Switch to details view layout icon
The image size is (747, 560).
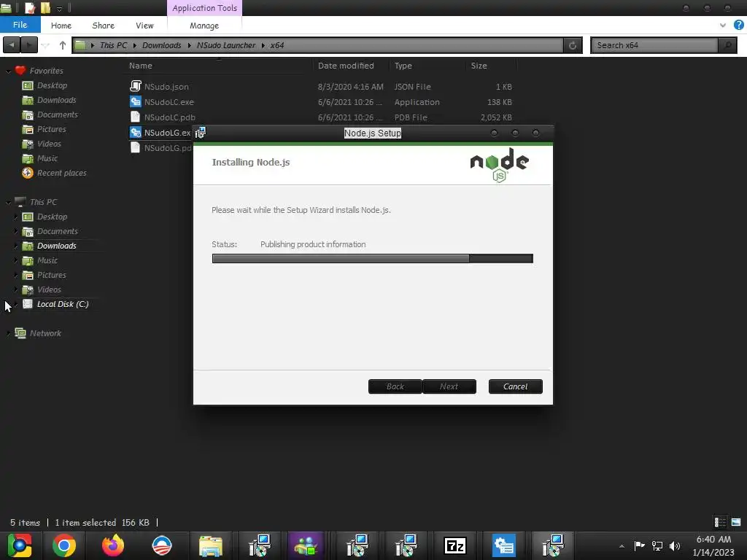tap(720, 522)
